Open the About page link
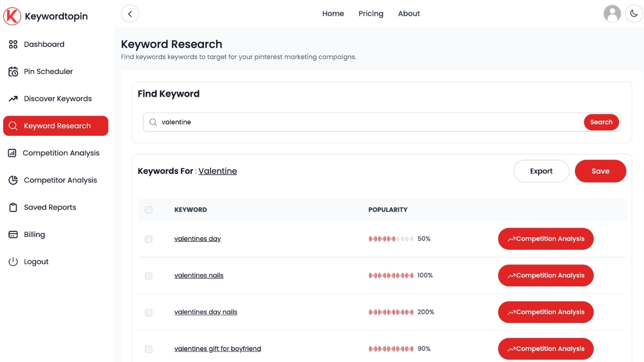 coord(409,14)
